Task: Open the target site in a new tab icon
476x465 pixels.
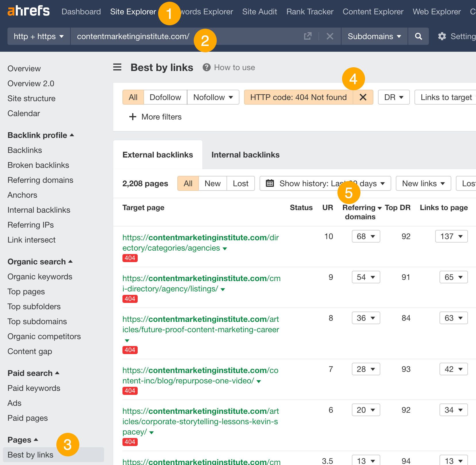Action: tap(308, 36)
